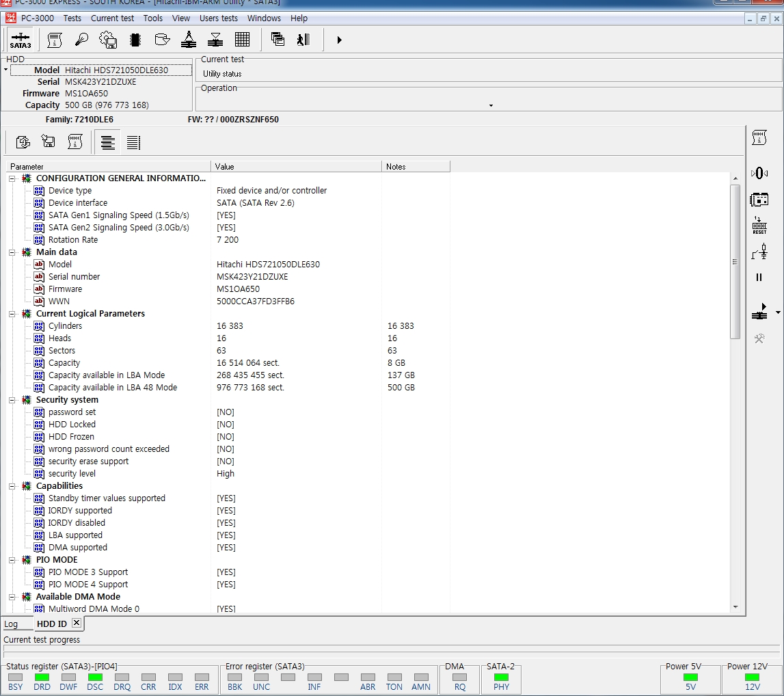Click the disk drive icon in the toolbar

(x=162, y=40)
